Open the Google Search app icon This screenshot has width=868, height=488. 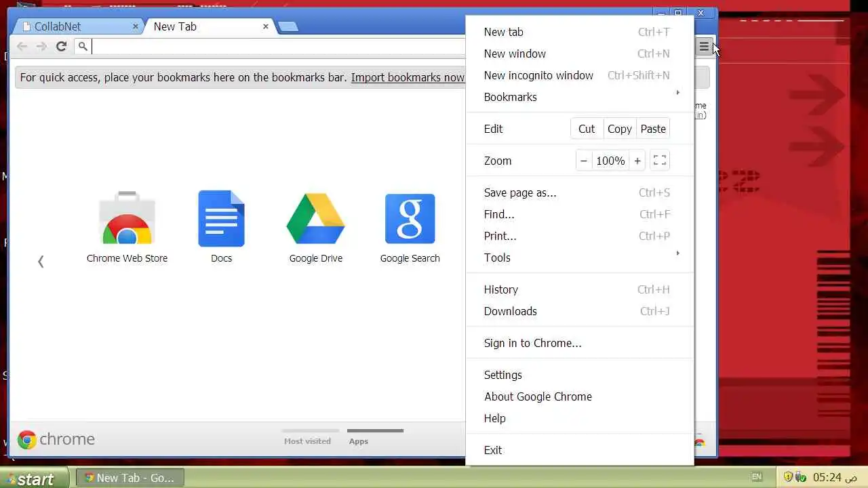click(410, 219)
